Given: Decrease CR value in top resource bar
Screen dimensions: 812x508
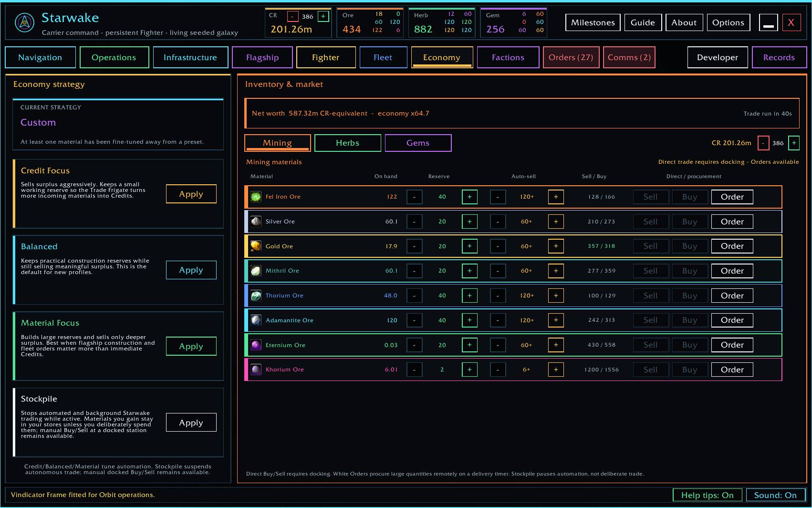Looking at the screenshot, I should [292, 16].
